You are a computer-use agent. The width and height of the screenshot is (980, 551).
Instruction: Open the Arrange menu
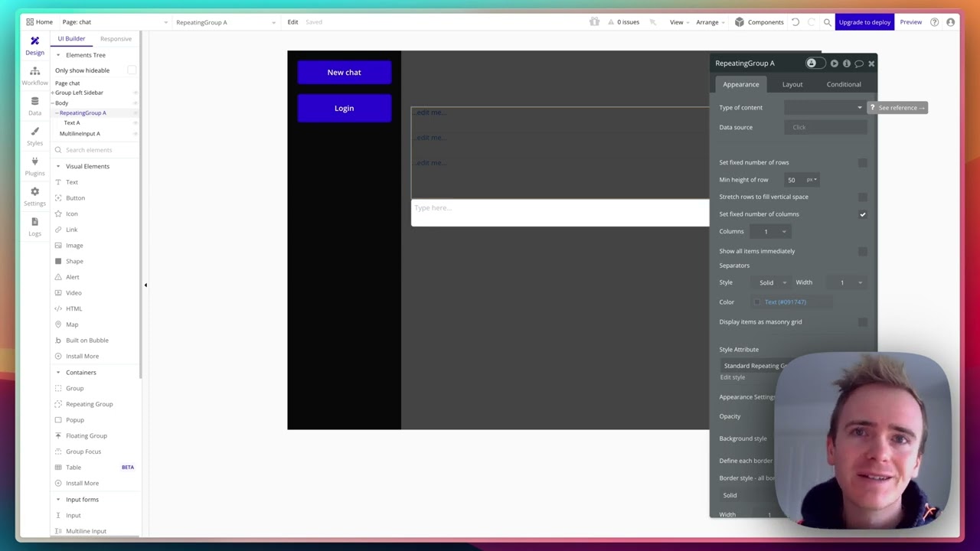click(710, 22)
